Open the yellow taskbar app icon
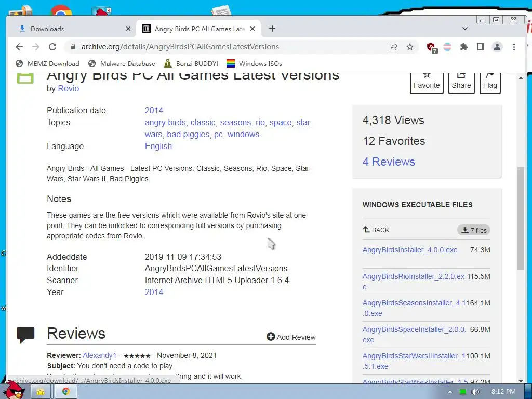 coord(41,392)
